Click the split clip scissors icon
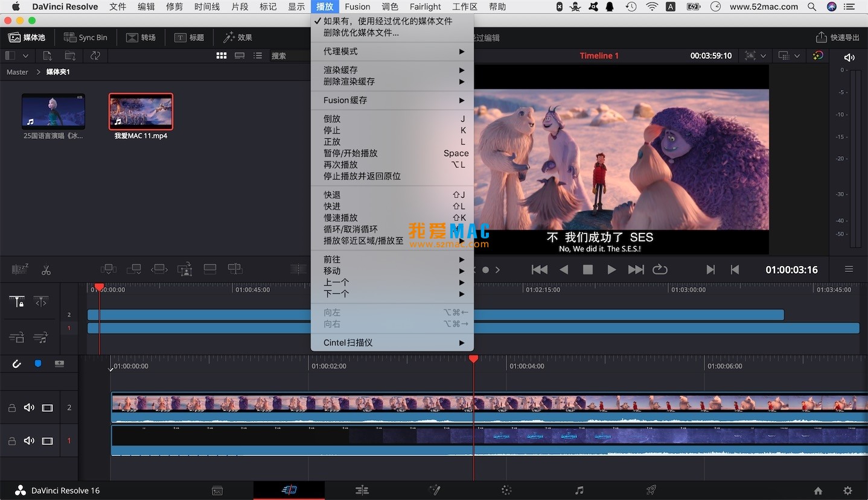The width and height of the screenshot is (868, 500). point(46,270)
